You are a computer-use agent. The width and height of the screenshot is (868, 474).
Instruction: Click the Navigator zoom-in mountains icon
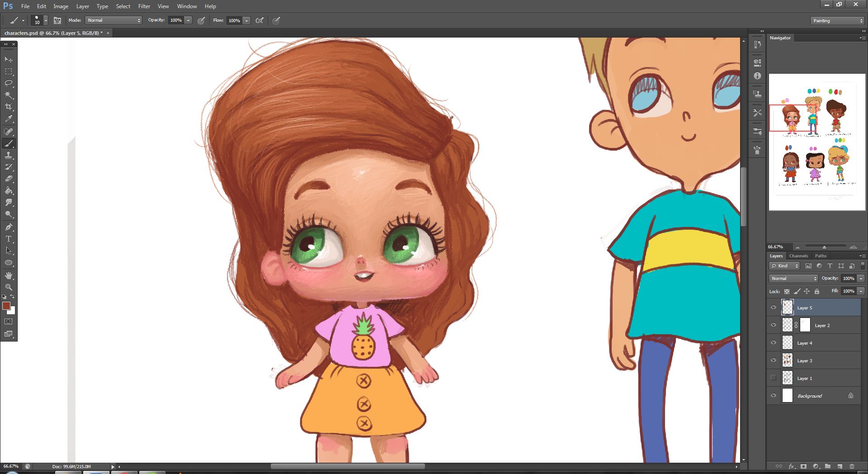[853, 246]
